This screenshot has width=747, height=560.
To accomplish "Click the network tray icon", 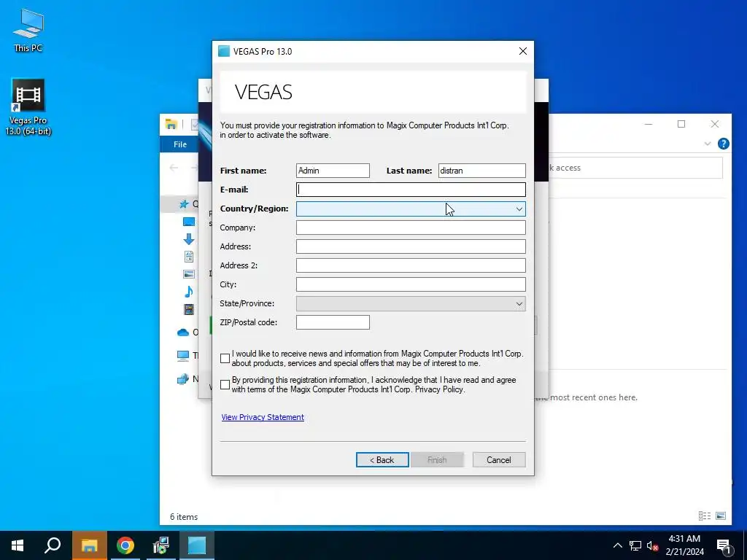I will (x=635, y=546).
